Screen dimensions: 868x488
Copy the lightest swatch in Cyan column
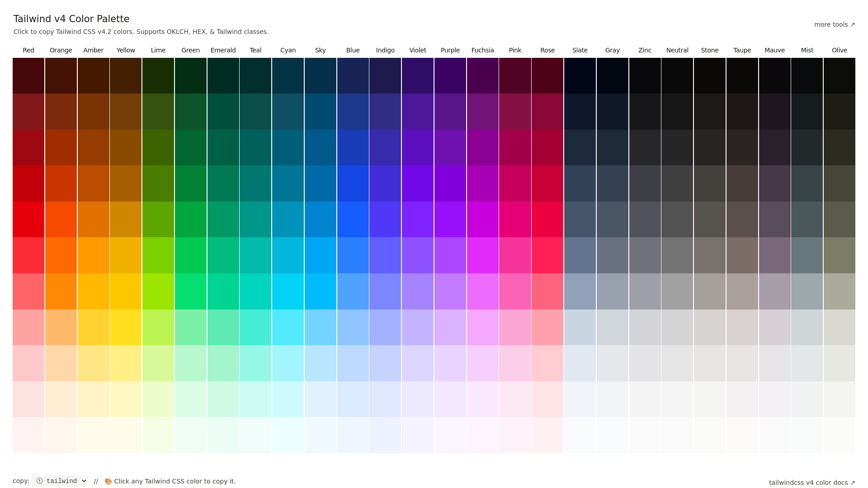288,435
